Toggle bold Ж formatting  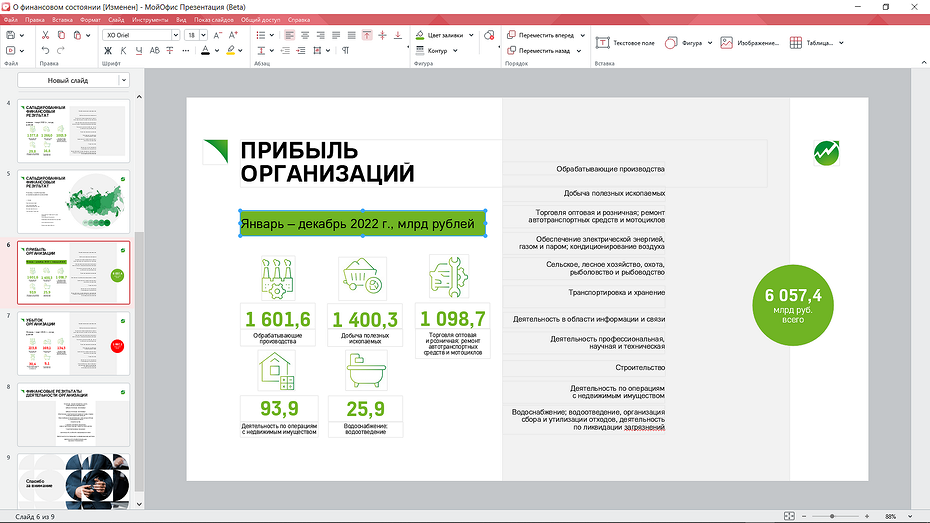point(108,51)
